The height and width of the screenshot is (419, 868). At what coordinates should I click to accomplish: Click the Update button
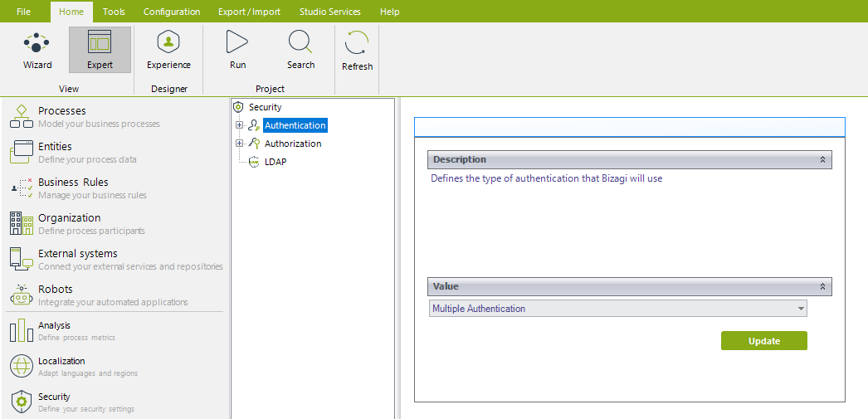click(x=764, y=341)
